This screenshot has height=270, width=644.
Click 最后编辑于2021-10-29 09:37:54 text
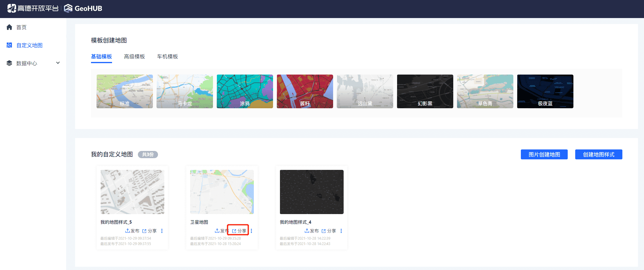pyautogui.click(x=126, y=238)
